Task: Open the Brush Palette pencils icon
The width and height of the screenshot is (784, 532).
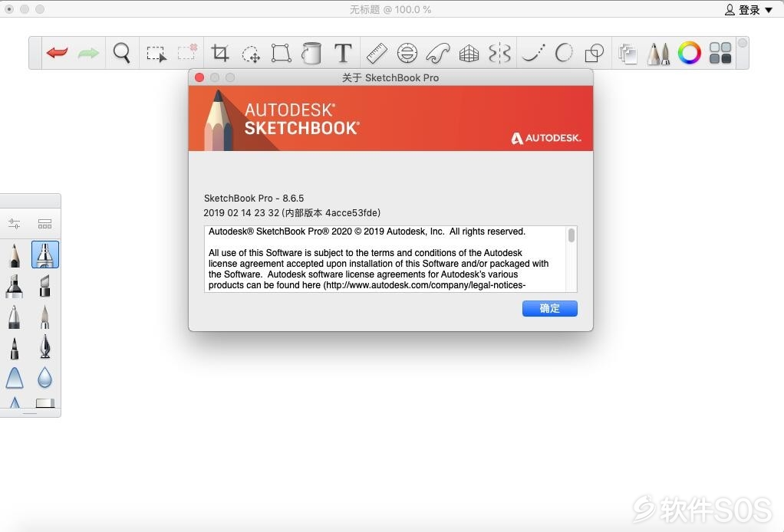Action: pos(658,54)
